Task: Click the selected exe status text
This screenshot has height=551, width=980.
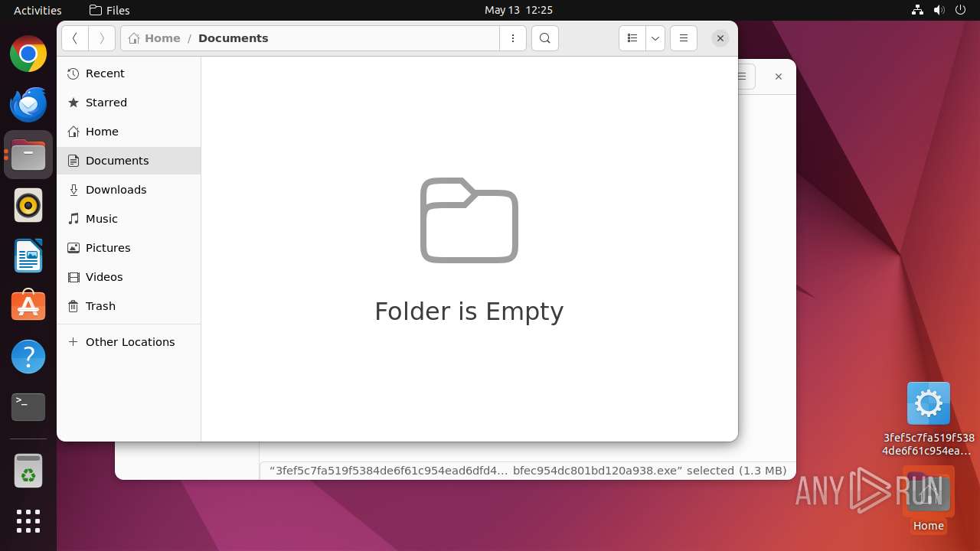Action: point(528,471)
